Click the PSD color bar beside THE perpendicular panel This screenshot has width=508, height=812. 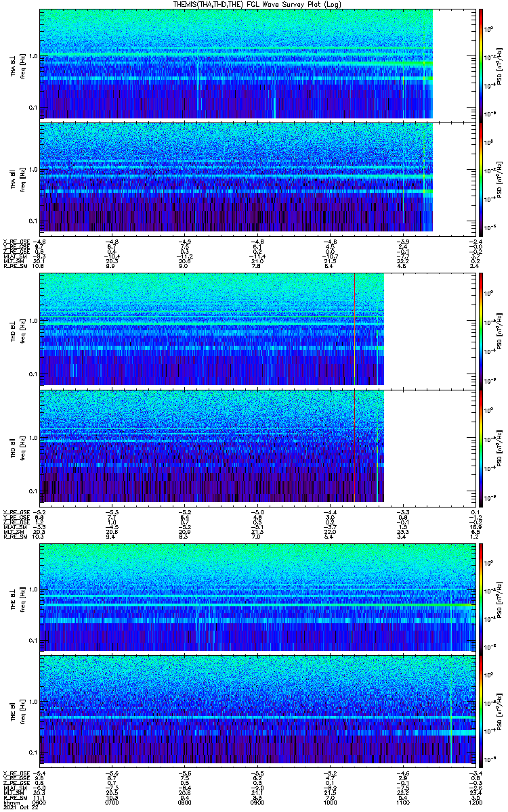481,597
